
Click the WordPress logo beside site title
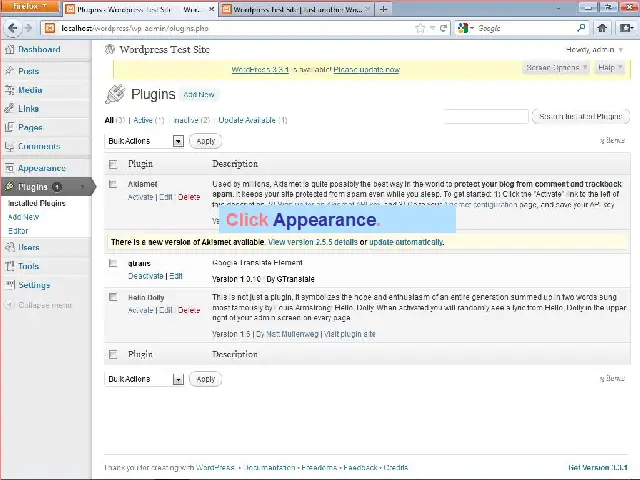pyautogui.click(x=110, y=49)
